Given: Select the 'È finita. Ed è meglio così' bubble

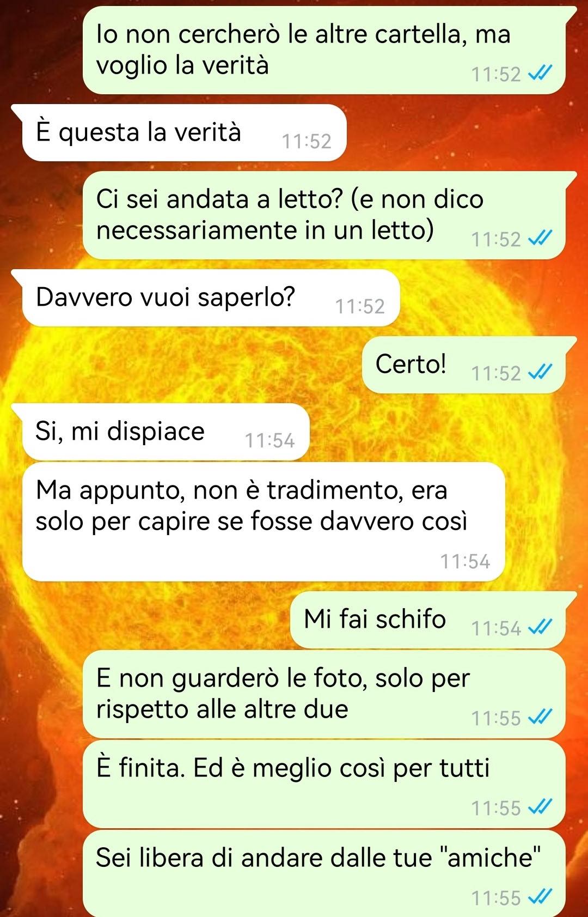Looking at the screenshot, I should [324, 784].
